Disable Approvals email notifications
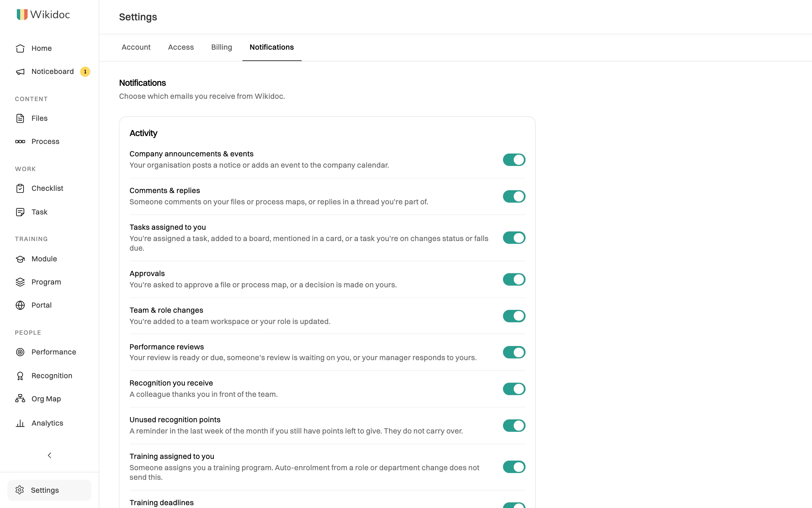This screenshot has width=812, height=508. pos(514,279)
